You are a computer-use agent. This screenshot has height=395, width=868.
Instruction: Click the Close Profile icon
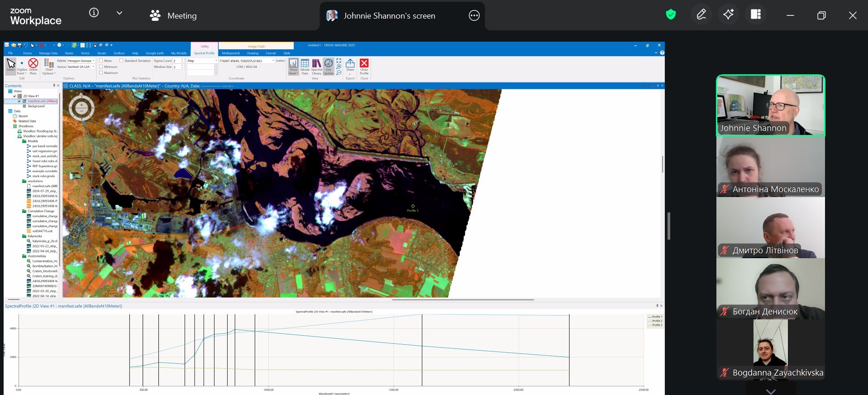[x=364, y=67]
